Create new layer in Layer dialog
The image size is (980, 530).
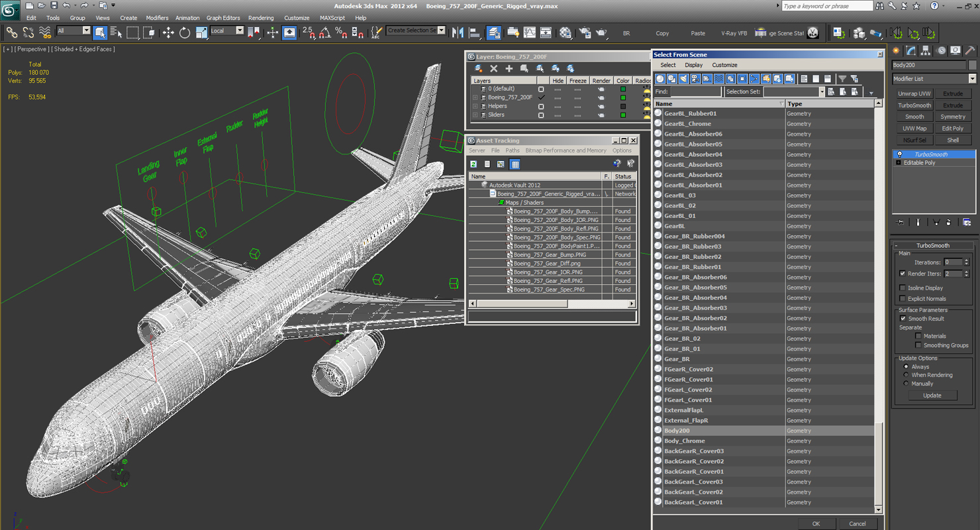479,68
